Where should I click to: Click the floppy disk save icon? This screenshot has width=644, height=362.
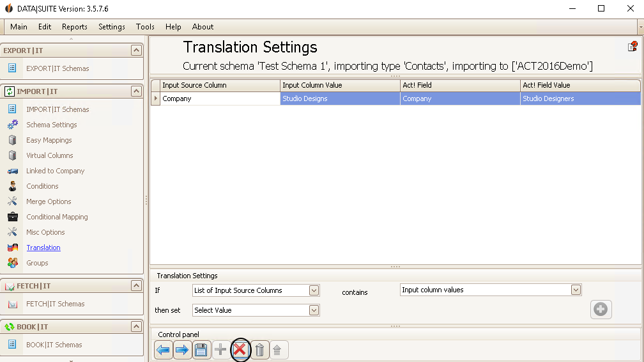[x=201, y=350]
